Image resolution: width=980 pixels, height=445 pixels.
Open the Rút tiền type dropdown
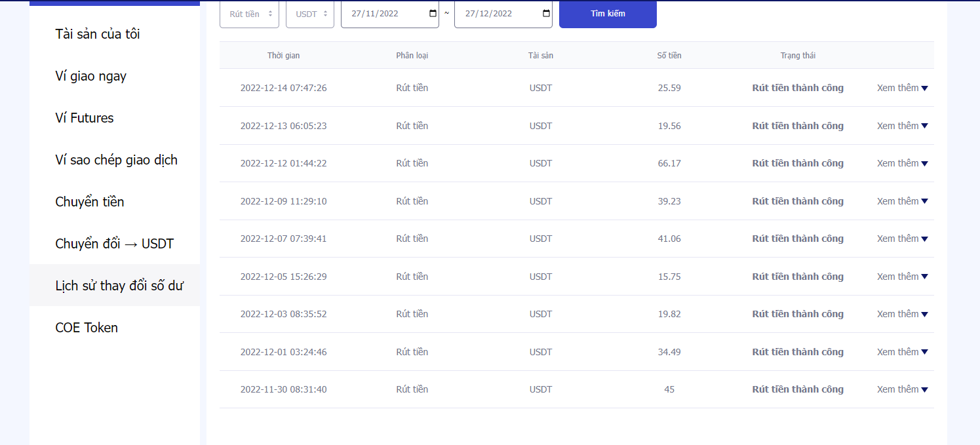(x=249, y=14)
